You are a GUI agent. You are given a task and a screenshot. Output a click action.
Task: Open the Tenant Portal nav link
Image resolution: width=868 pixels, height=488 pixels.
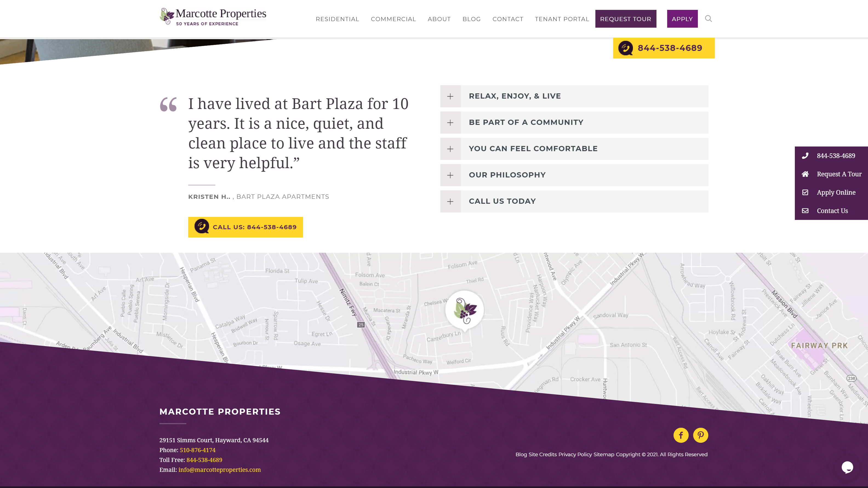coord(562,19)
